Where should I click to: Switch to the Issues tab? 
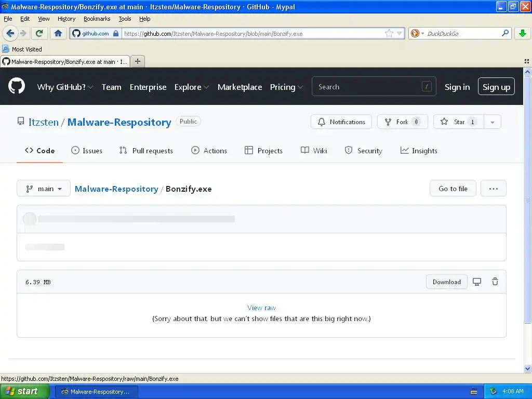[87, 151]
